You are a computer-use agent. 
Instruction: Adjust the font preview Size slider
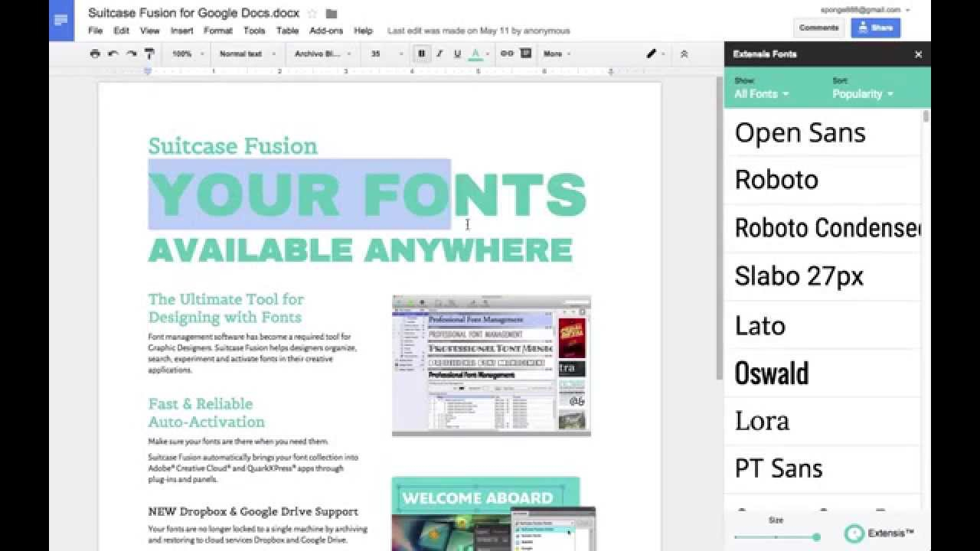coord(776,537)
